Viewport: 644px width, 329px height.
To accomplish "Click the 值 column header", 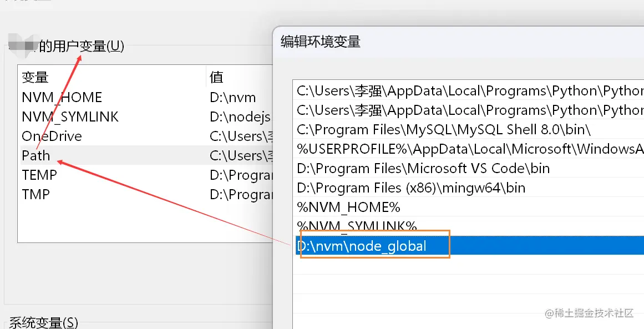I will coord(240,77).
